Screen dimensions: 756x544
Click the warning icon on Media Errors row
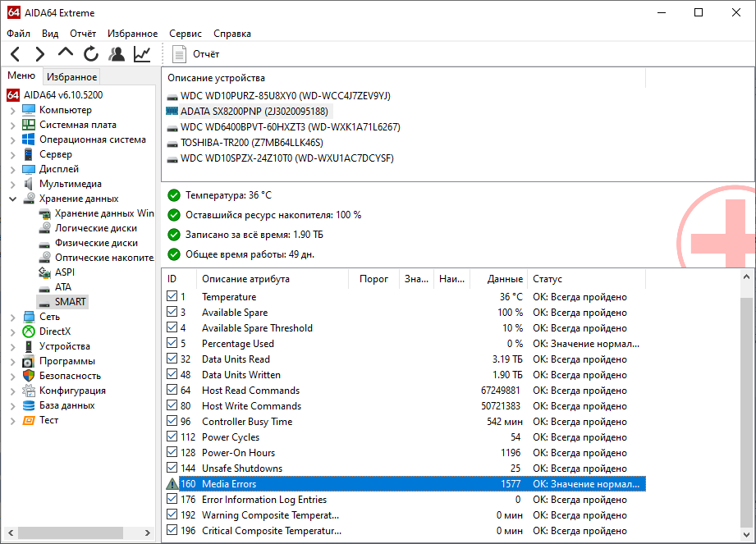[x=172, y=484]
